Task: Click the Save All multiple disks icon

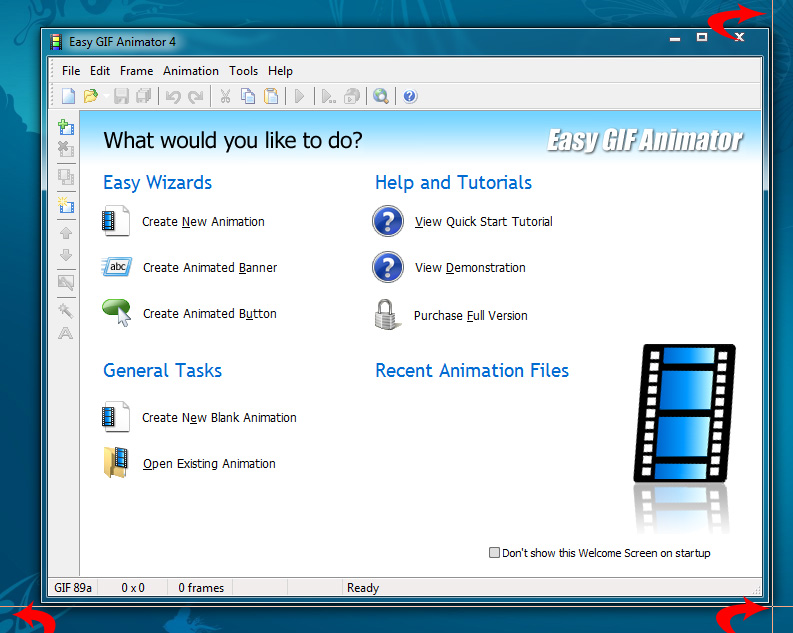Action: [x=144, y=96]
